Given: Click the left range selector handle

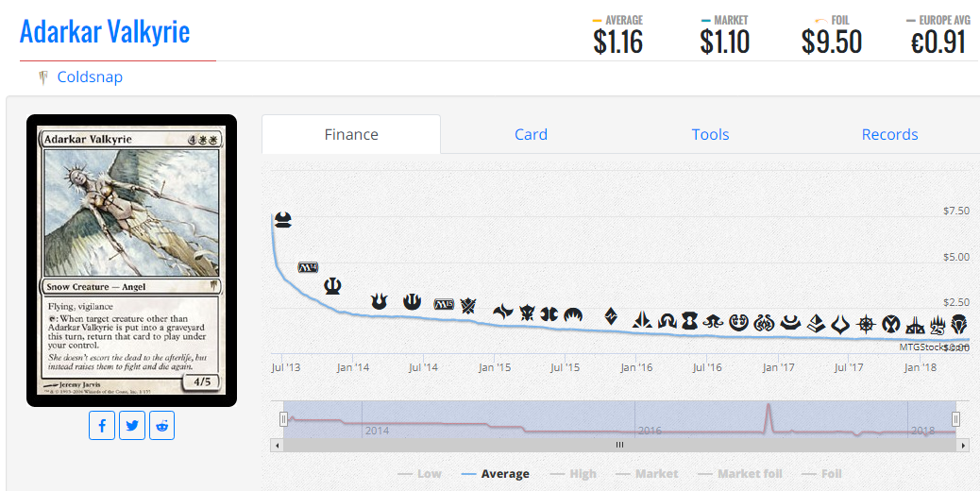Looking at the screenshot, I should [x=283, y=418].
